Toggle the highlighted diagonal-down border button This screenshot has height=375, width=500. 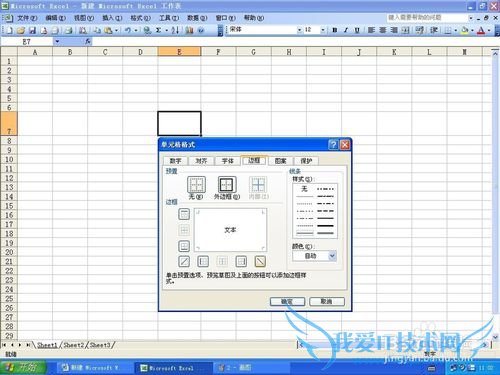[x=260, y=261]
